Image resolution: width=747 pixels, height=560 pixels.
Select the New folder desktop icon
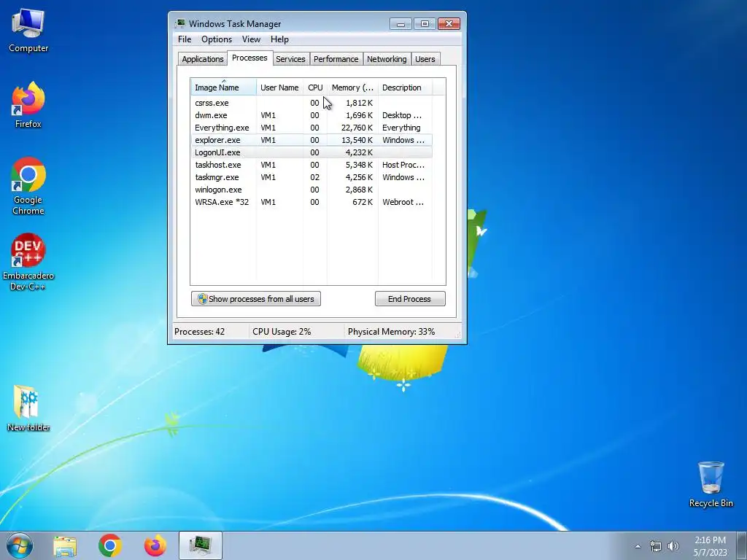(x=28, y=408)
